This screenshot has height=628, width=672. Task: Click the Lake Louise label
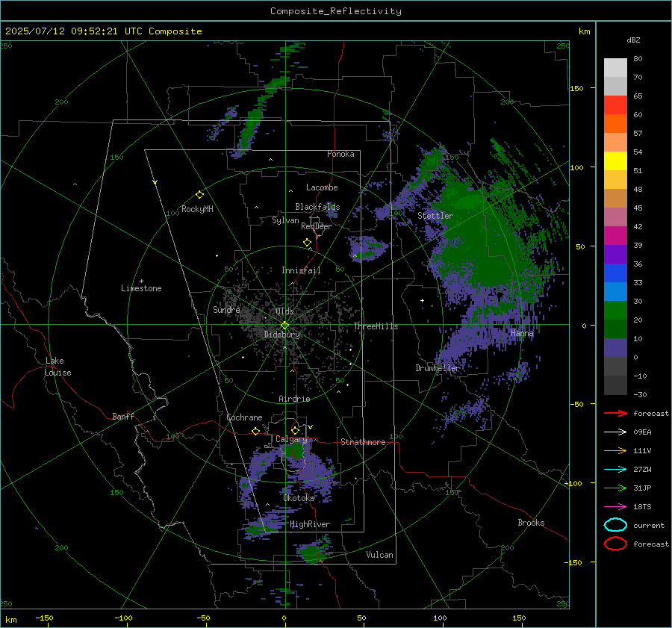pyautogui.click(x=57, y=367)
